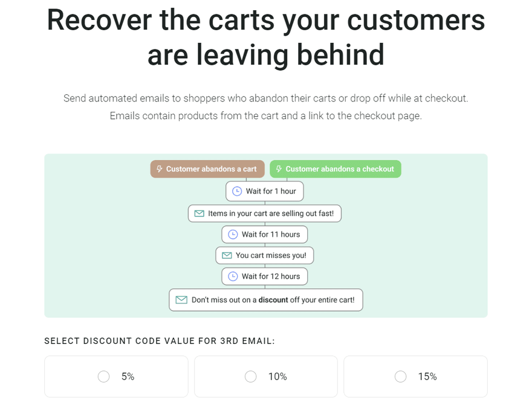Open the Customer abandons a checkout trigger
532x414 pixels.
click(x=336, y=169)
